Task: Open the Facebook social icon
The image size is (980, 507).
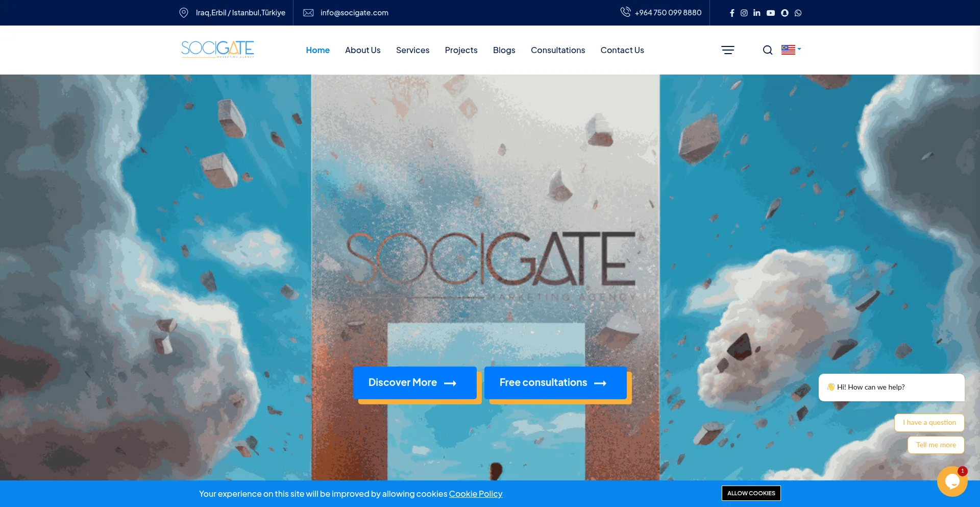Action: point(732,13)
